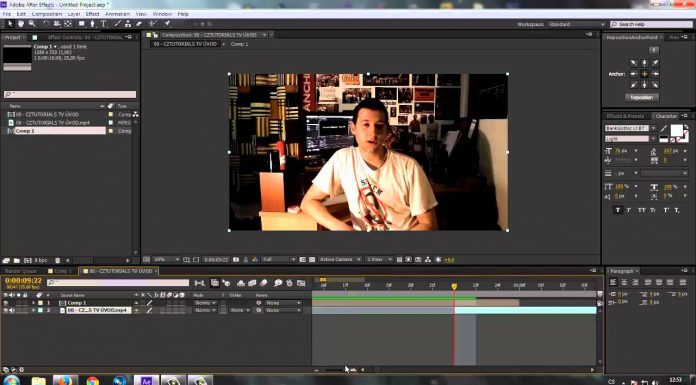Open Composition Mini-Flowchart in timeline
The width and height of the screenshot is (696, 385).
200,283
